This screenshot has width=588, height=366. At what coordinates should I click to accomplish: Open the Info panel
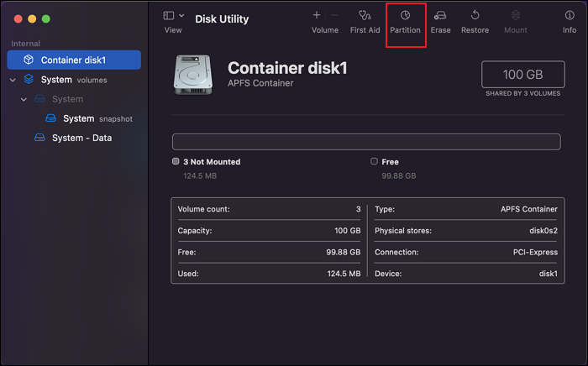point(570,16)
